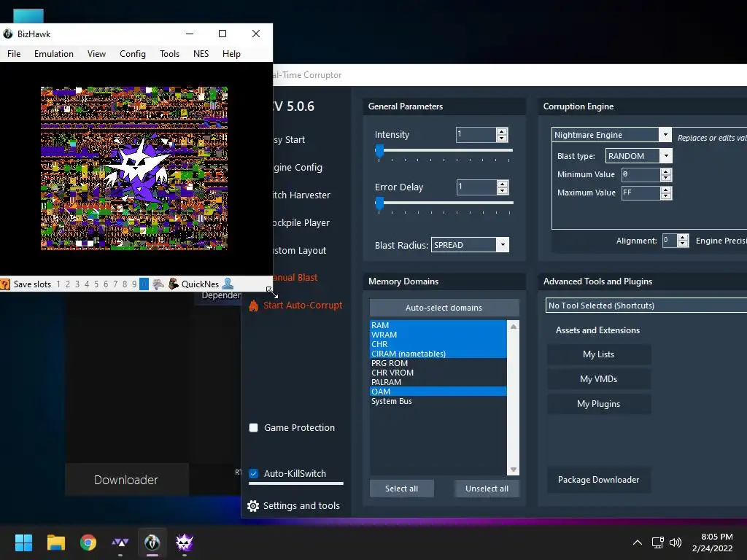Click the Downloader button in background window
The height and width of the screenshot is (560, 747).
[x=126, y=480]
